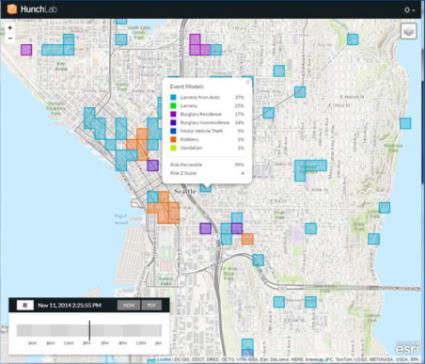
Task: Open the calendar date picker icon
Action: [25, 305]
